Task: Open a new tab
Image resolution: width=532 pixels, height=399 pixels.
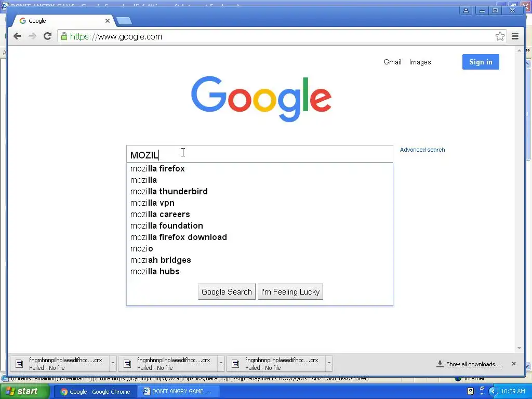Action: click(x=124, y=21)
